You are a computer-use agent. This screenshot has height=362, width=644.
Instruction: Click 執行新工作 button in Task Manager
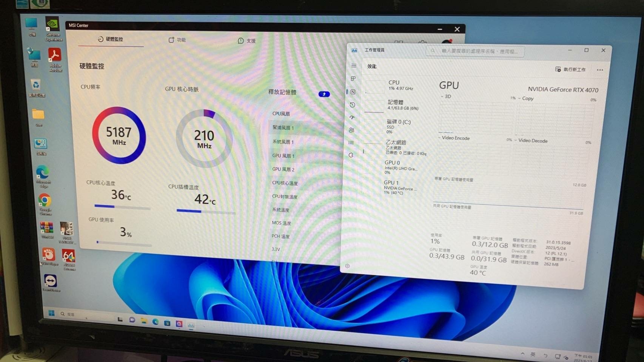pyautogui.click(x=570, y=69)
